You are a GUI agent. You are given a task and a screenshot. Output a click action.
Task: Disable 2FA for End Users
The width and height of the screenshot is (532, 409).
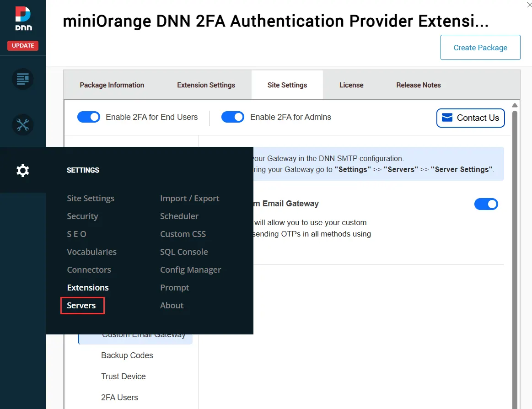pyautogui.click(x=88, y=117)
